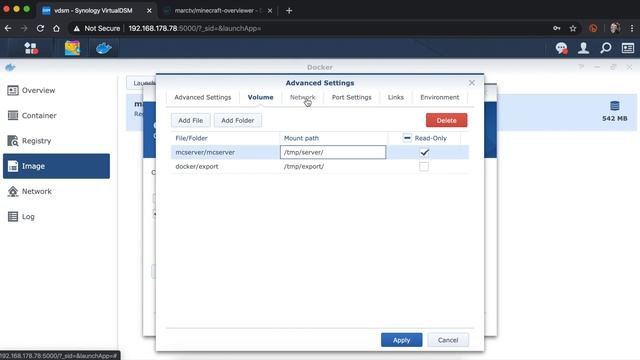640x360 pixels.
Task: Cancel the Advanced Settings dialog
Action: pos(448,340)
